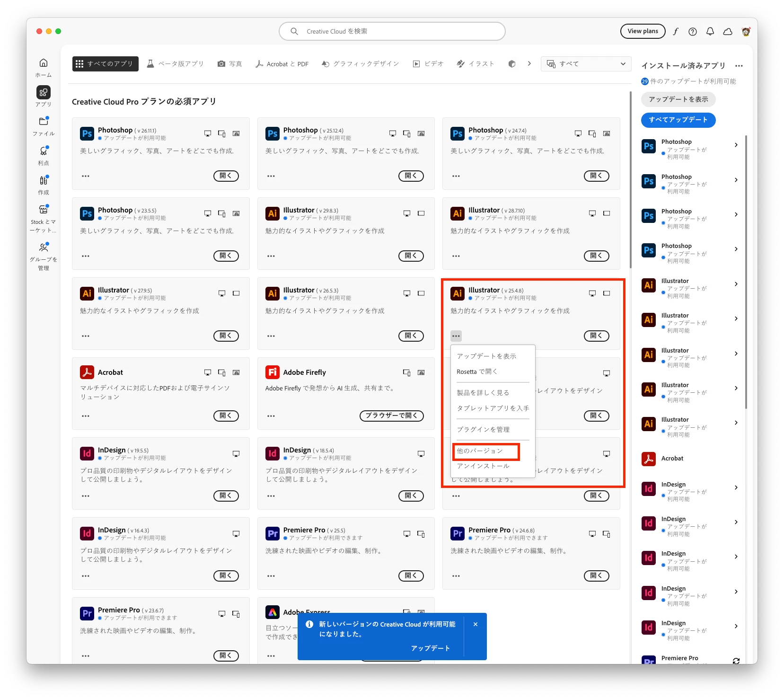This screenshot has height=699, width=784.
Task: Switch to the 写真 tab
Action: click(229, 64)
